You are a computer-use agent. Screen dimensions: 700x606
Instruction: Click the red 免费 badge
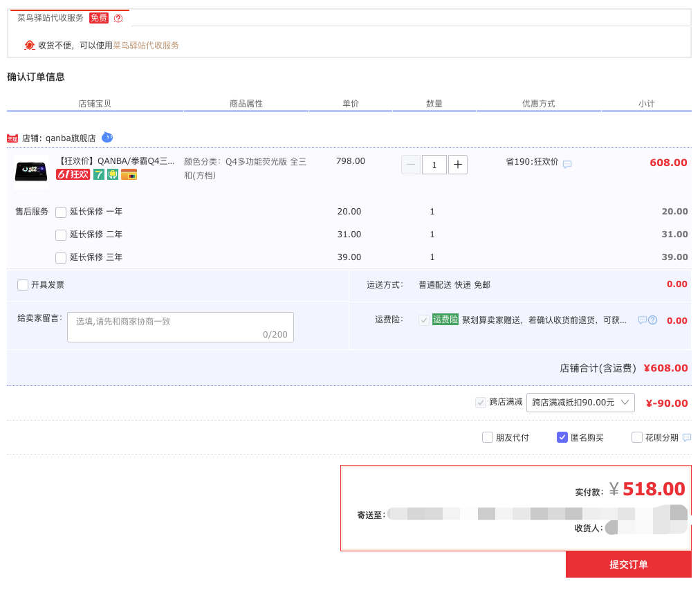[99, 18]
